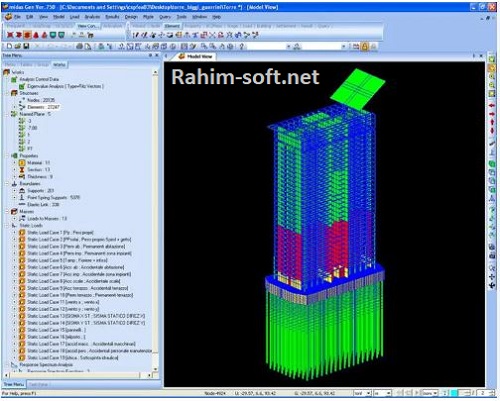Click tree horizontal scroll-right arrow
Screen dimensions: 500x401
[x=149, y=375]
